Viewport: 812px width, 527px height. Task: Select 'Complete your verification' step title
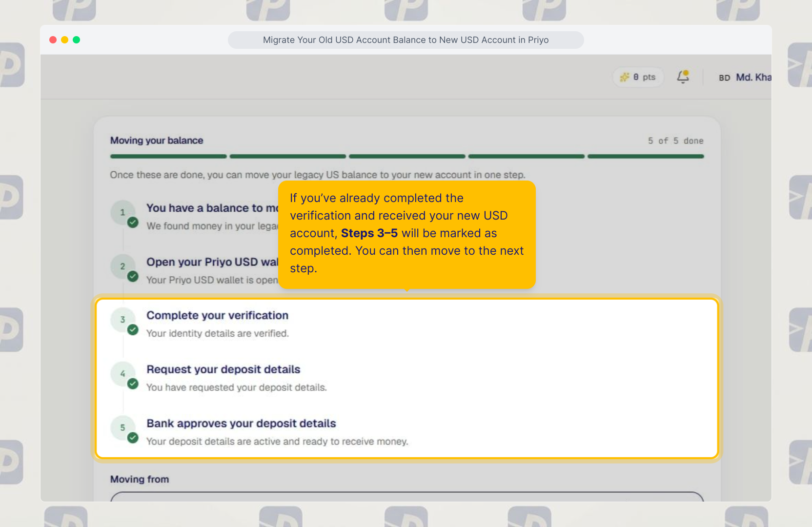pos(217,315)
